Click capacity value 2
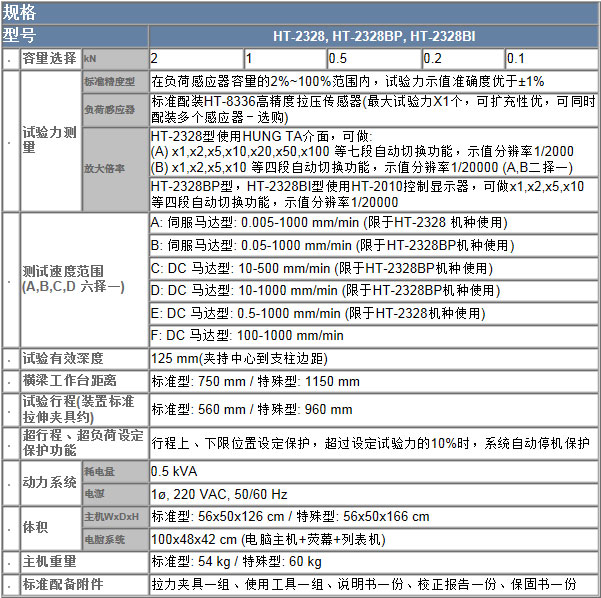The width and height of the screenshot is (601, 598). 154,59
